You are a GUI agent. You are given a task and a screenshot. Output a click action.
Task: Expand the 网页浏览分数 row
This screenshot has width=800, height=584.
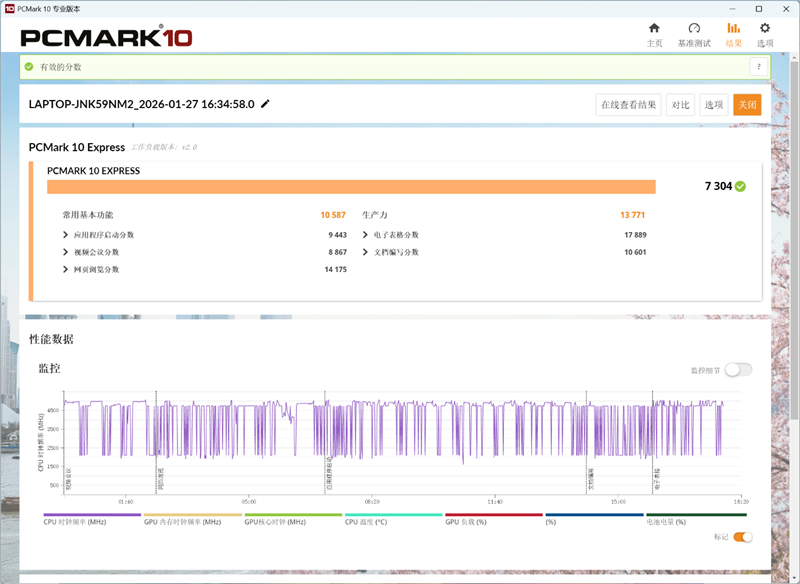pyautogui.click(x=66, y=269)
